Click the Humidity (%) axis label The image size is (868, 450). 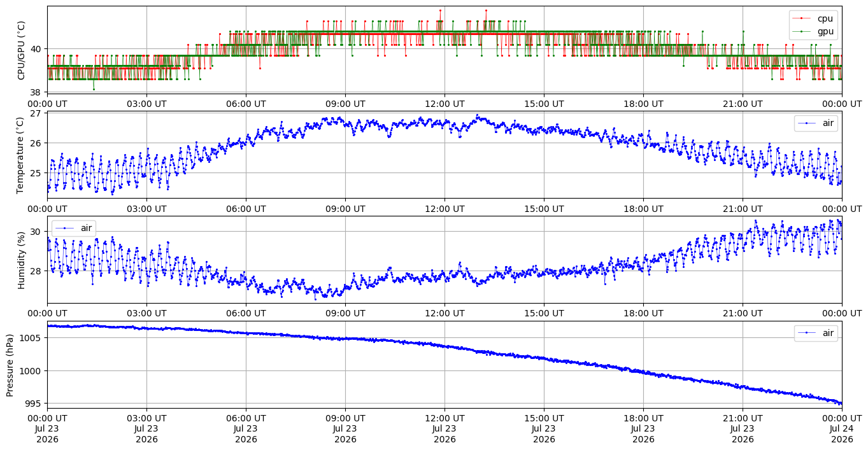[x=22, y=260]
